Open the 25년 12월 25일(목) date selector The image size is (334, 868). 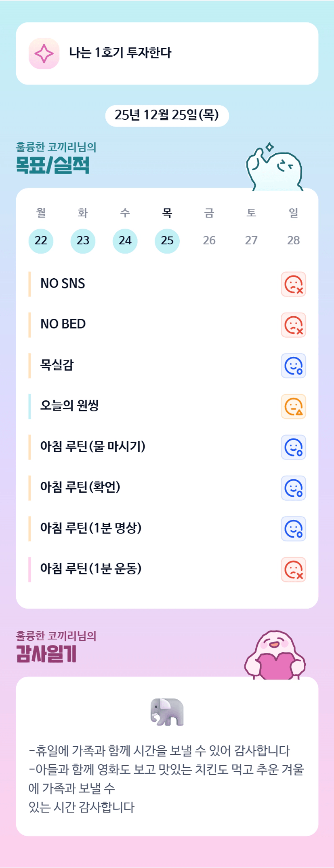pyautogui.click(x=167, y=115)
